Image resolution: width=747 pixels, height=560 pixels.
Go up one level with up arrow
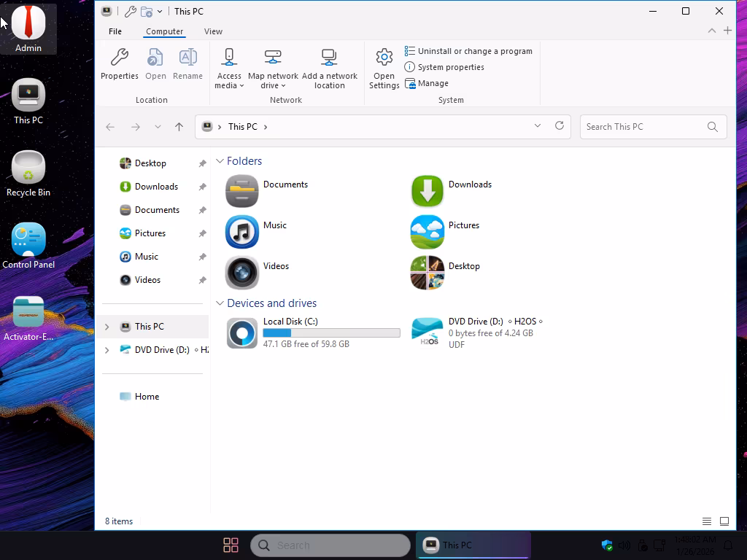click(x=179, y=127)
